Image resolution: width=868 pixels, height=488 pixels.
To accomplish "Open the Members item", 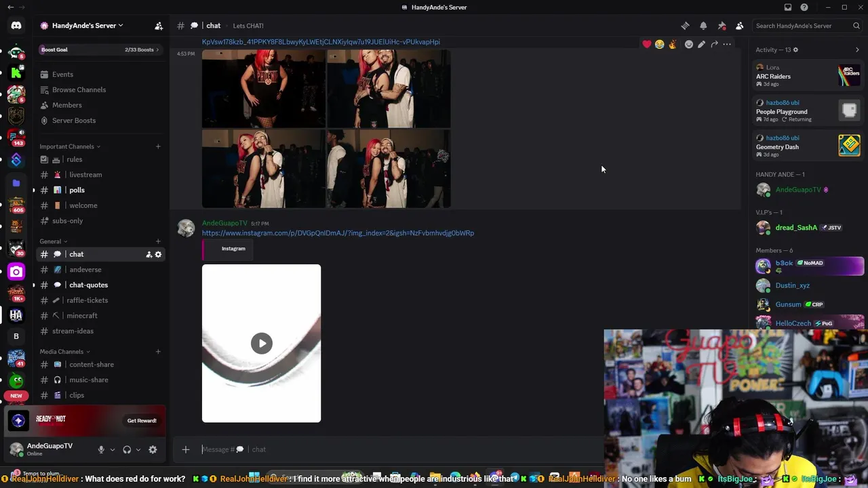I will click(100, 105).
